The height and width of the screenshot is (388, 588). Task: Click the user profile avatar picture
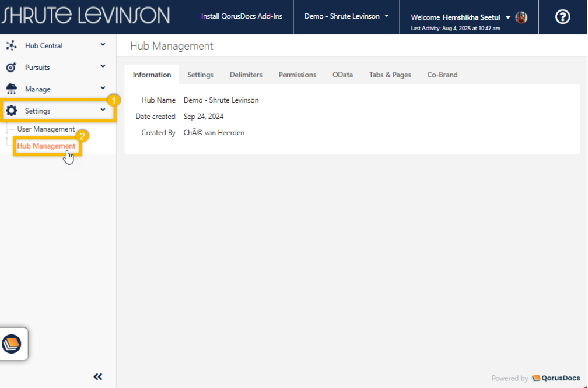521,17
